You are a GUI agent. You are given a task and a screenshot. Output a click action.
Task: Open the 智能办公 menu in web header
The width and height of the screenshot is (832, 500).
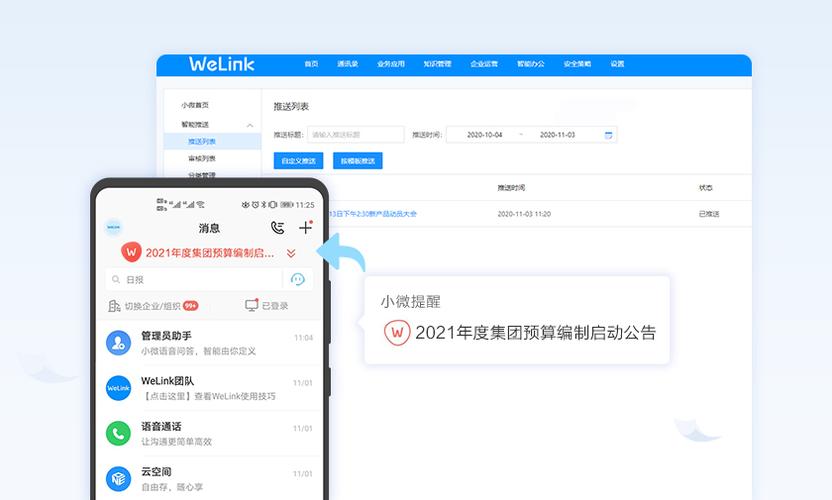tap(531, 64)
